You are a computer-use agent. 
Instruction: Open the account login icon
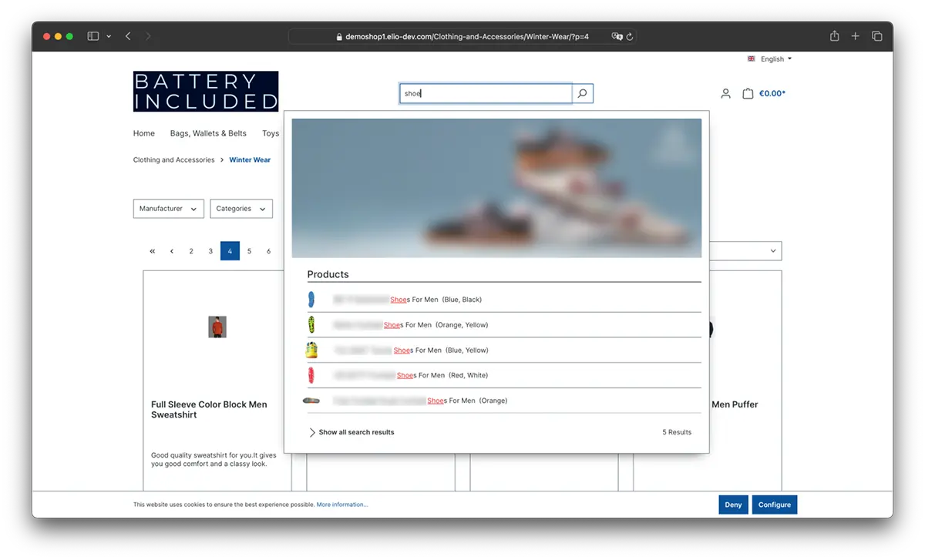point(725,93)
